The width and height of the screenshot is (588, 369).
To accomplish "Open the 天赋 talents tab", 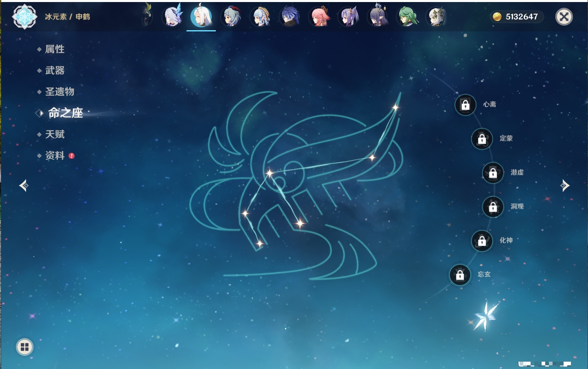I will coord(55,134).
